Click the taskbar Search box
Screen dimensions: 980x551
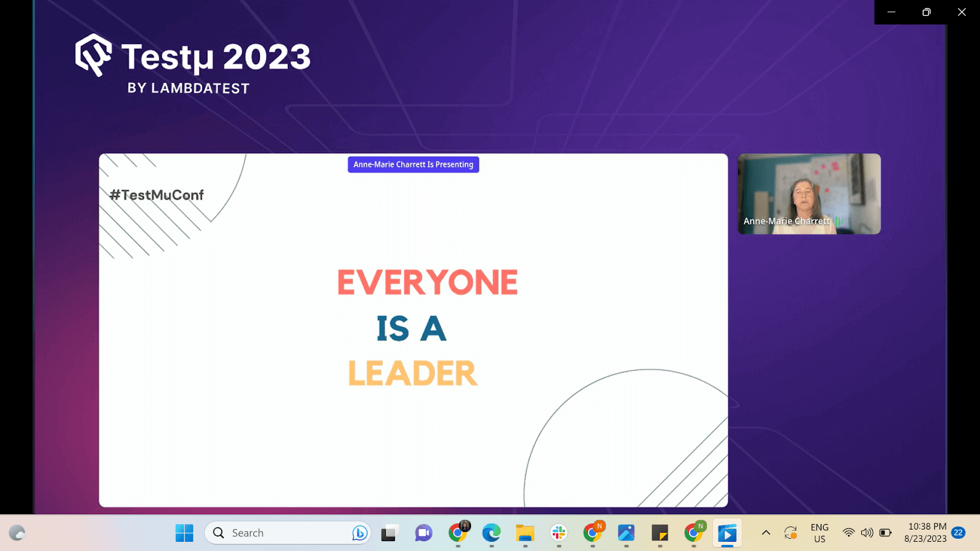pyautogui.click(x=287, y=533)
